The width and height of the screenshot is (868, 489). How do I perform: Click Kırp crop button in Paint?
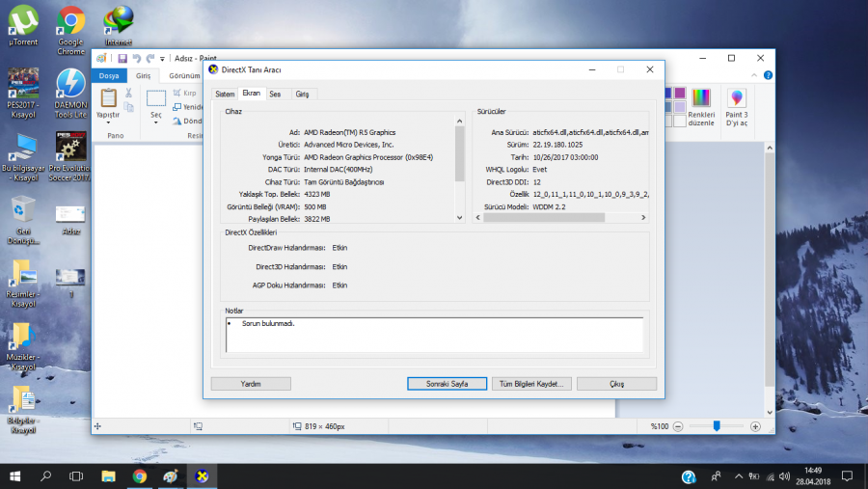point(185,93)
